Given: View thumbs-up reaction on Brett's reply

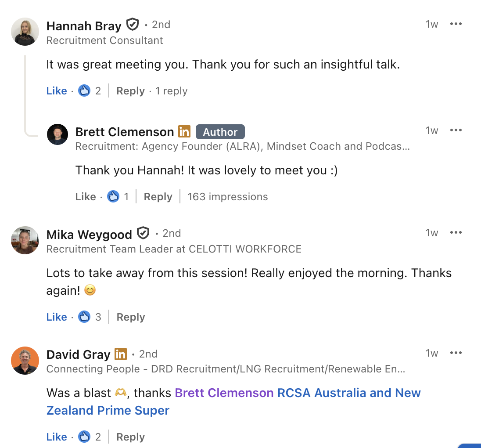Looking at the screenshot, I should (113, 196).
